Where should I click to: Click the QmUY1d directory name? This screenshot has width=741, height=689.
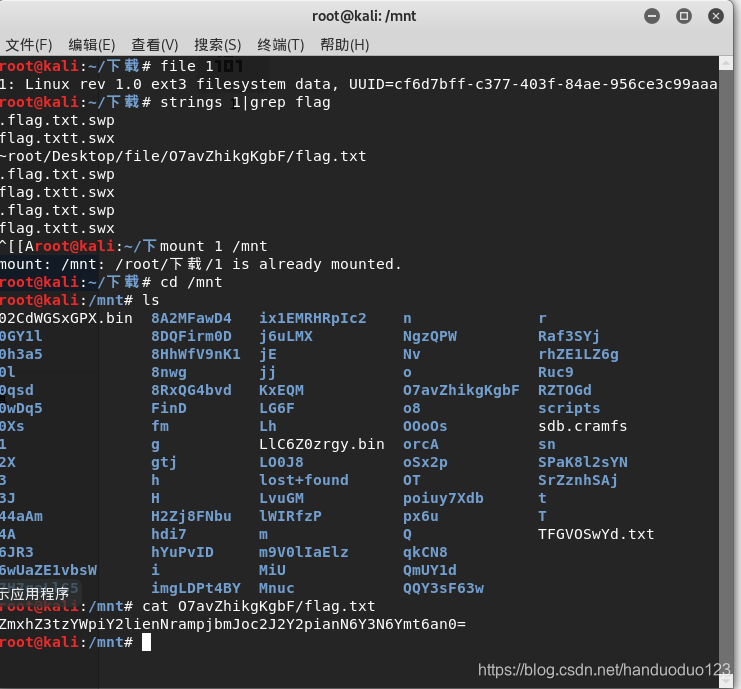coord(430,570)
